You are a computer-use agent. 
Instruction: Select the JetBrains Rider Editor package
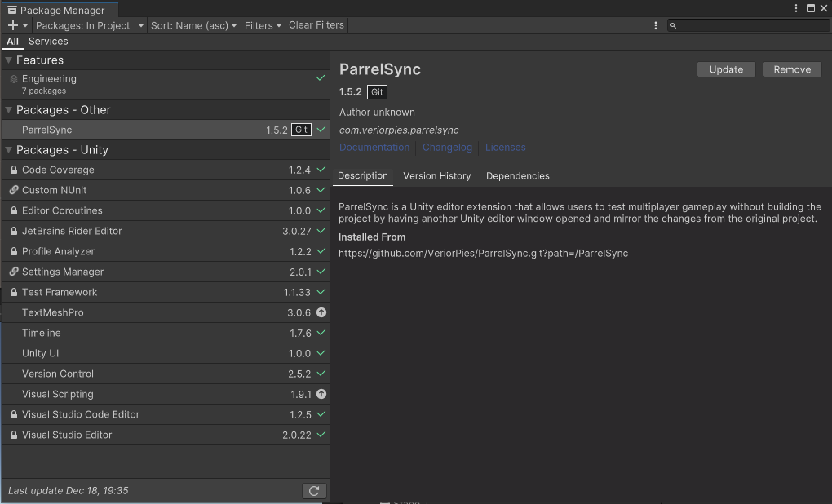click(166, 231)
